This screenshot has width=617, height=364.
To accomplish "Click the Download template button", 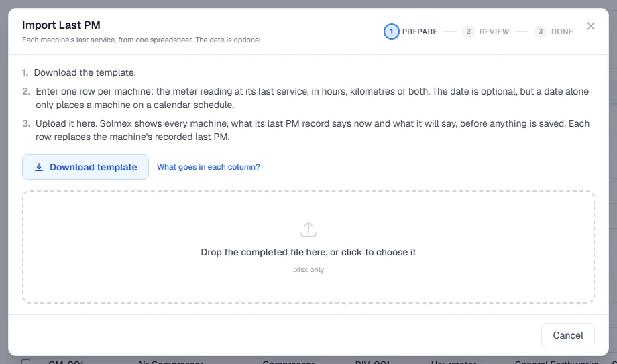I will (85, 167).
